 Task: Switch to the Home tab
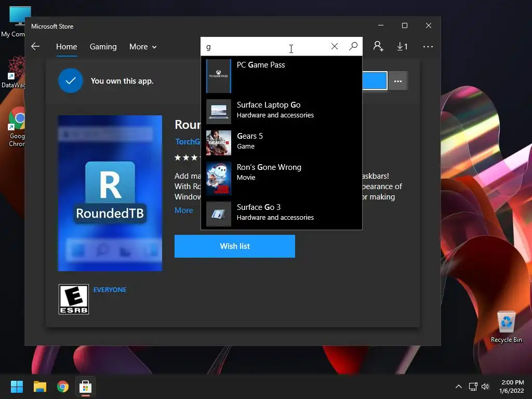[x=66, y=46]
